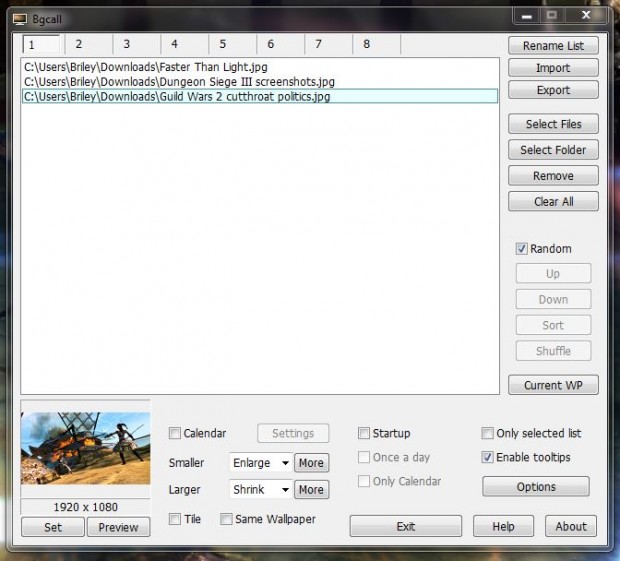Open Help
Viewport: 620px width, 561px height.
pyautogui.click(x=503, y=526)
